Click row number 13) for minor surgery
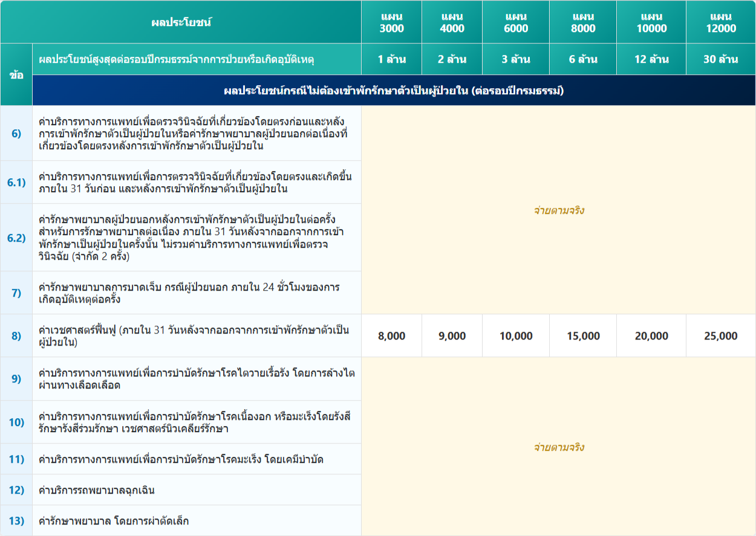756x536 pixels. [16, 520]
